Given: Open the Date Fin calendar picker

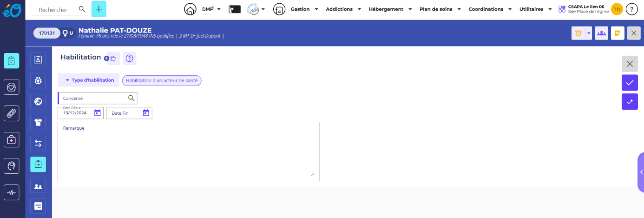Looking at the screenshot, I should pyautogui.click(x=146, y=113).
